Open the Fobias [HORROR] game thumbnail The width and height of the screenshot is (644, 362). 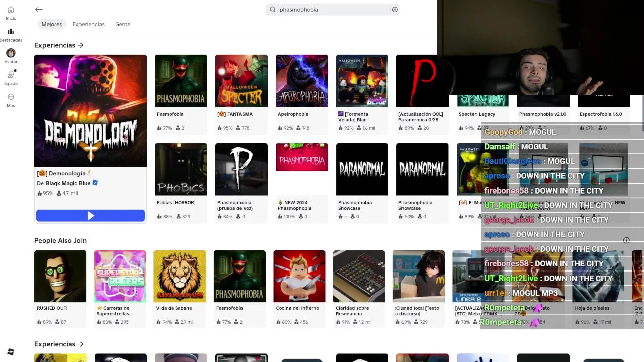[181, 169]
